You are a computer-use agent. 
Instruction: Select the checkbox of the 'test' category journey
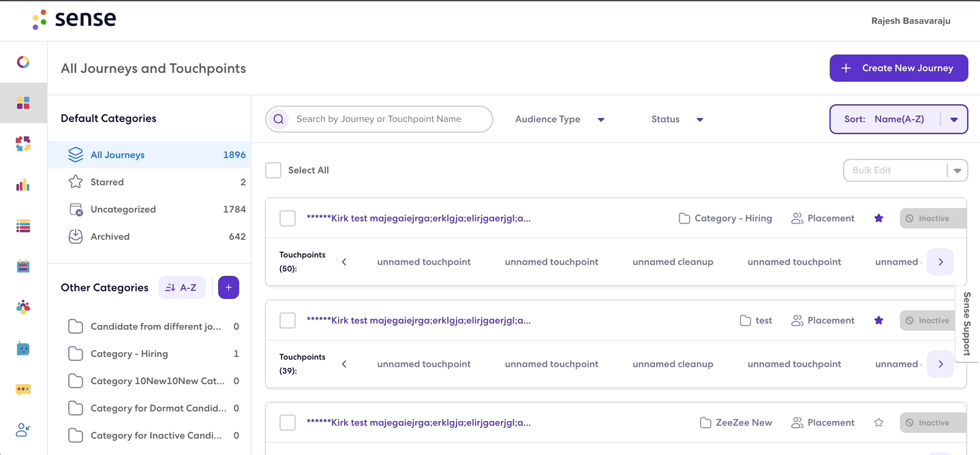click(288, 321)
